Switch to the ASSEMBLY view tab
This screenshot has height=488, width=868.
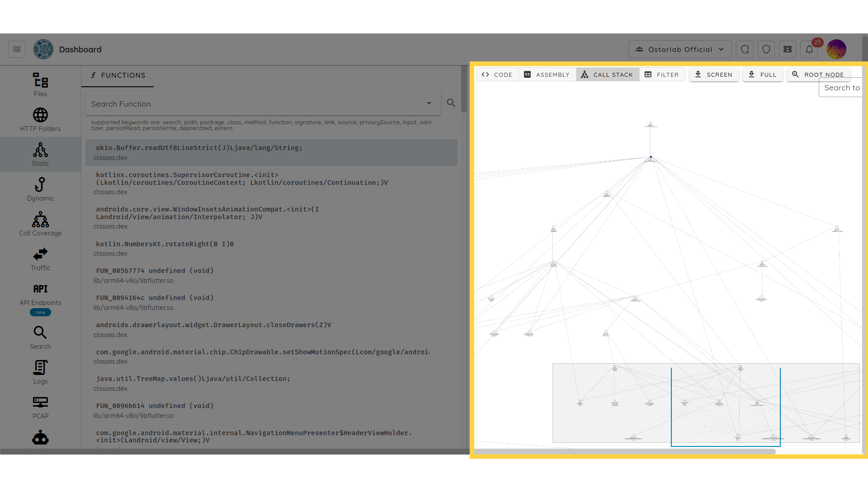(547, 75)
